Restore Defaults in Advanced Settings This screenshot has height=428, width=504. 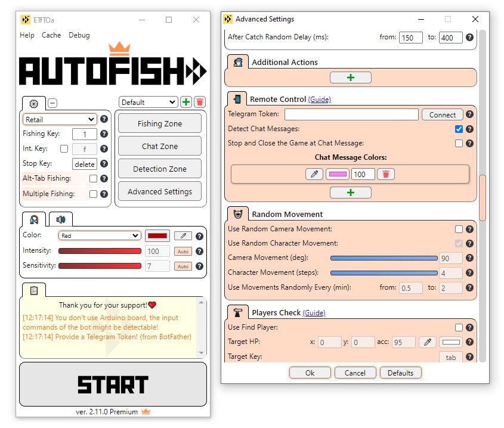tap(400, 373)
